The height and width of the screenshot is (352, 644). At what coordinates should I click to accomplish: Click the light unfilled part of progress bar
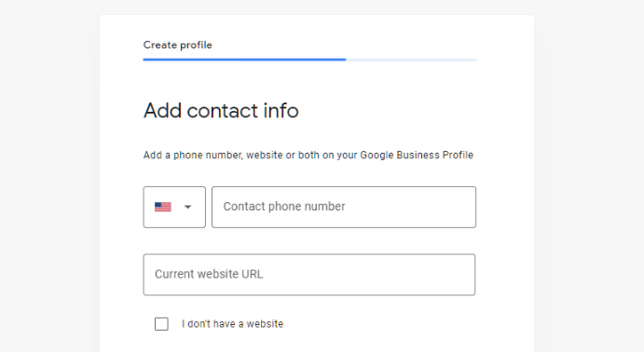pyautogui.click(x=411, y=60)
